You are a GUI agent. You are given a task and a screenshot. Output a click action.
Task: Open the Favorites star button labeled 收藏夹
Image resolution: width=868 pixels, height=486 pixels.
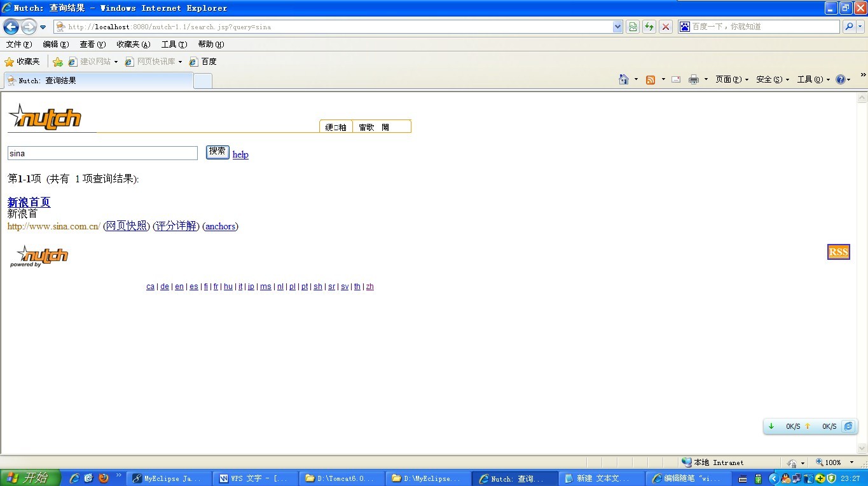tap(22, 62)
